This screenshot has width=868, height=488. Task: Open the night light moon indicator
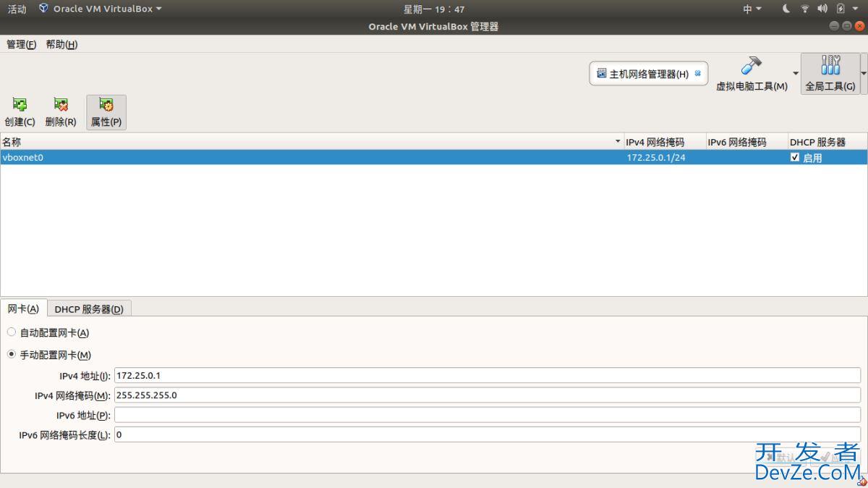(x=787, y=9)
